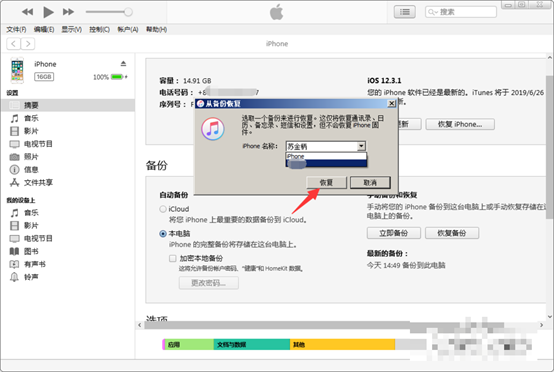Screen dimensions: 554x372
Task: Go forward with the right arrow
Action: pos(28,44)
